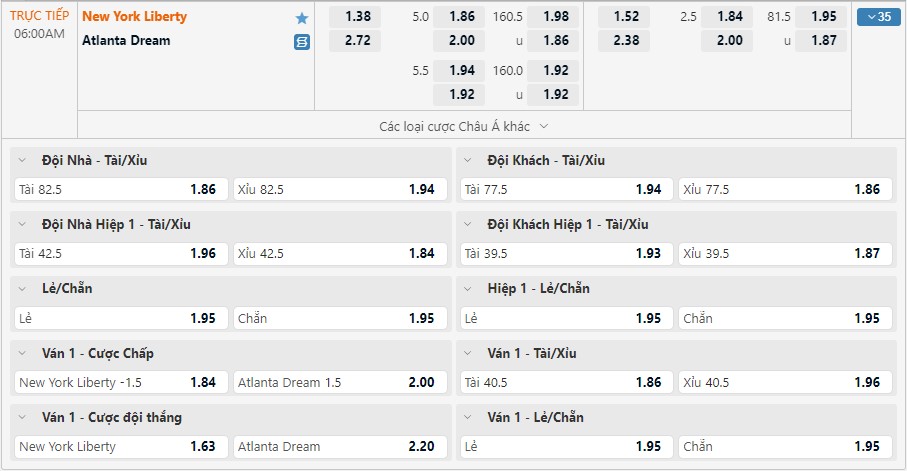Collapse Đội Nhà Hiệp 1 - Tài/Xỉu chevron
Screen dimensions: 907x471
click(22, 225)
